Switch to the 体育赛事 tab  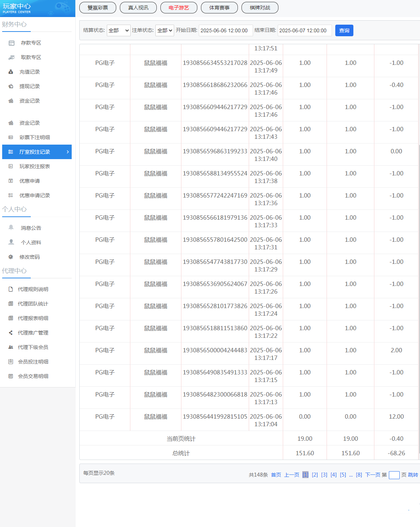coord(219,8)
